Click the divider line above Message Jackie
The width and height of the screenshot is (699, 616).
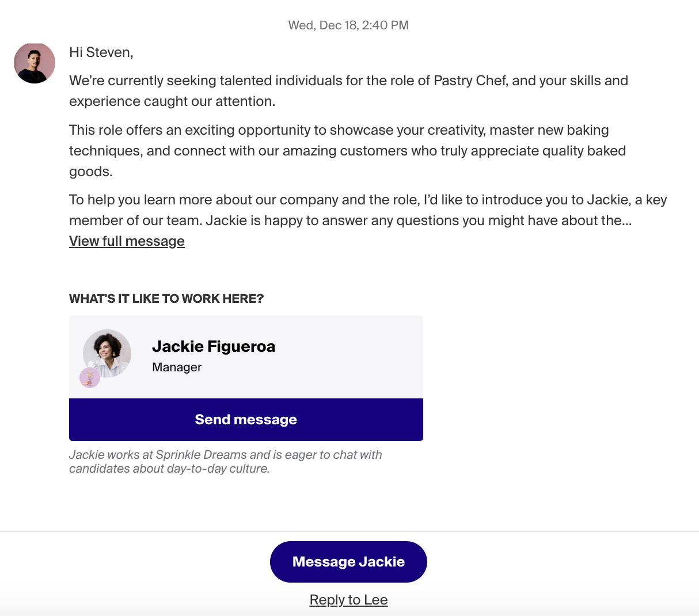[x=349, y=531]
